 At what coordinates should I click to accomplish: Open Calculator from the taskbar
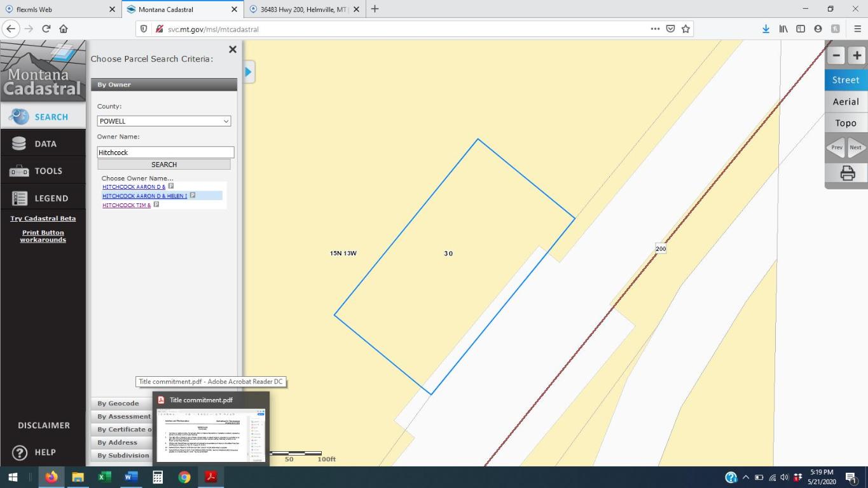click(x=158, y=477)
